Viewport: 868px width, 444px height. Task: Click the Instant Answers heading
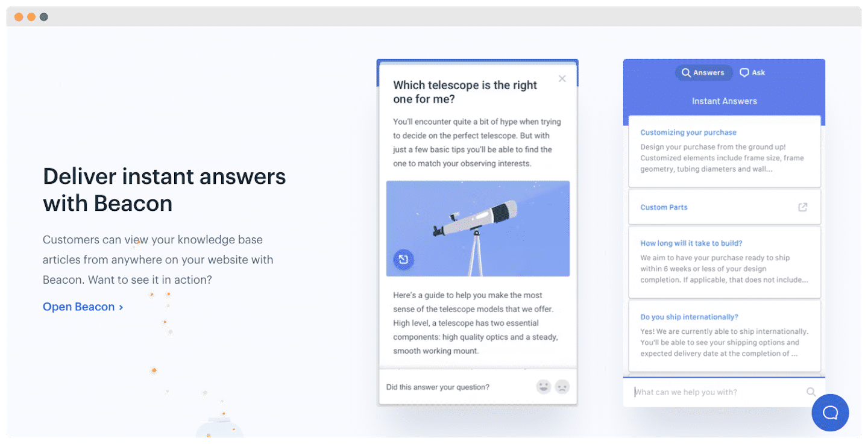point(725,101)
